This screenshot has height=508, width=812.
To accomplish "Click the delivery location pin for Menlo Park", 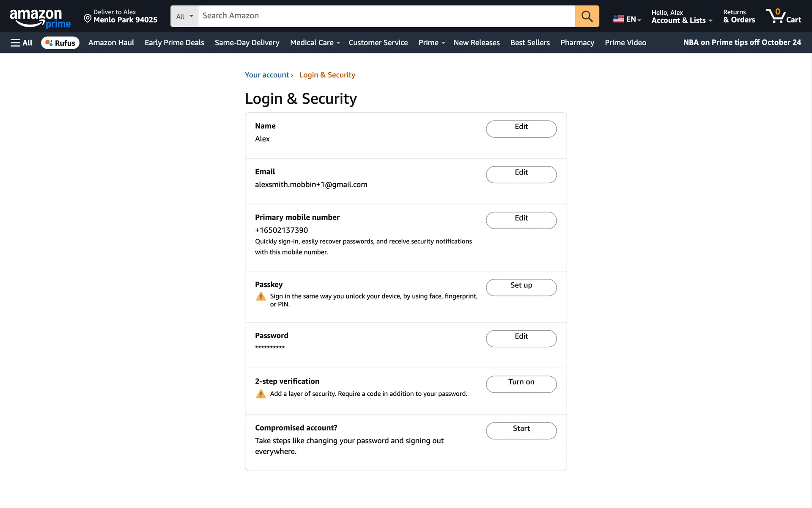I will tap(88, 18).
